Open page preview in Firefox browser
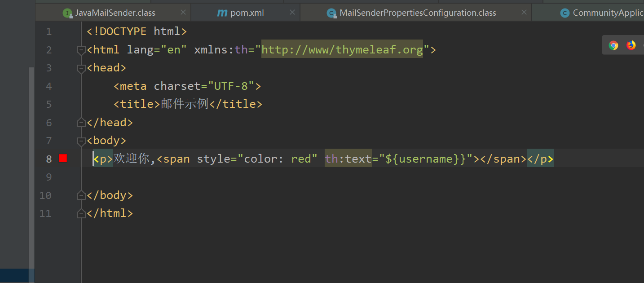The width and height of the screenshot is (644, 283). click(631, 45)
